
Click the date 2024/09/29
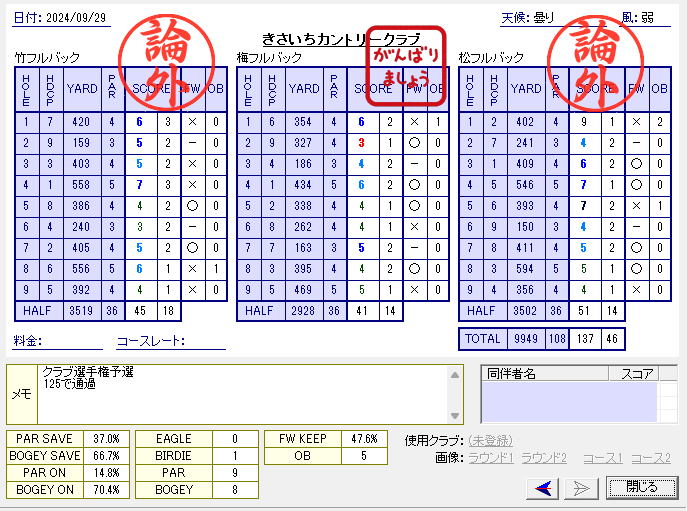pyautogui.click(x=76, y=18)
